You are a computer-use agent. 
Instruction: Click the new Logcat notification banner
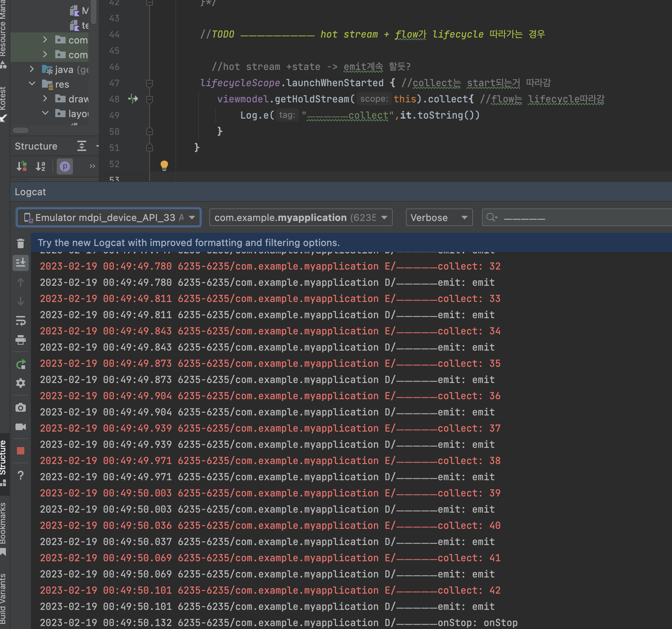[351, 243]
